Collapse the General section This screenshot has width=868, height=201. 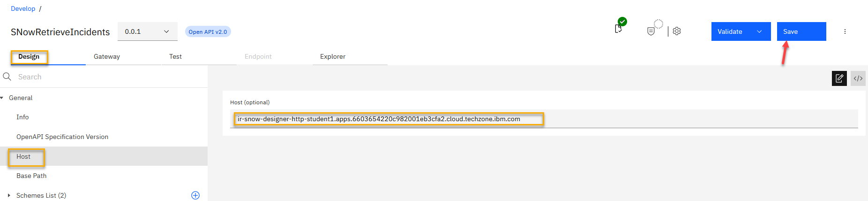(2, 98)
